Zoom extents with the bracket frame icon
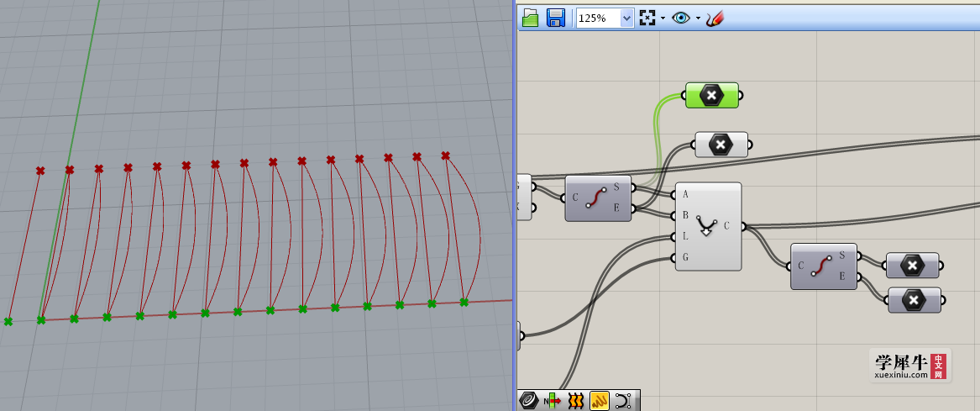 pyautogui.click(x=647, y=18)
